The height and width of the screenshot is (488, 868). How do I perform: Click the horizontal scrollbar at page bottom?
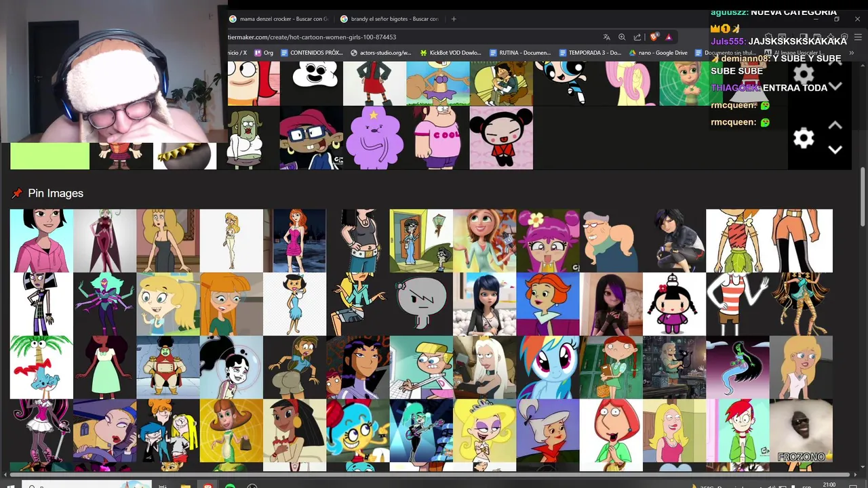click(431, 474)
